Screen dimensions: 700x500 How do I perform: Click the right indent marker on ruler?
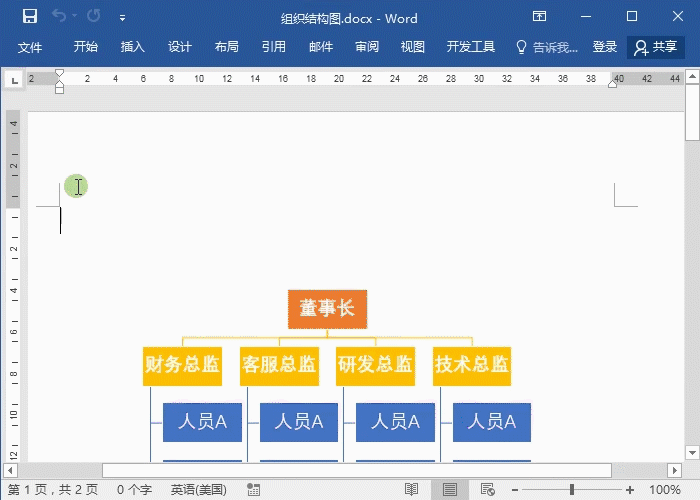612,84
